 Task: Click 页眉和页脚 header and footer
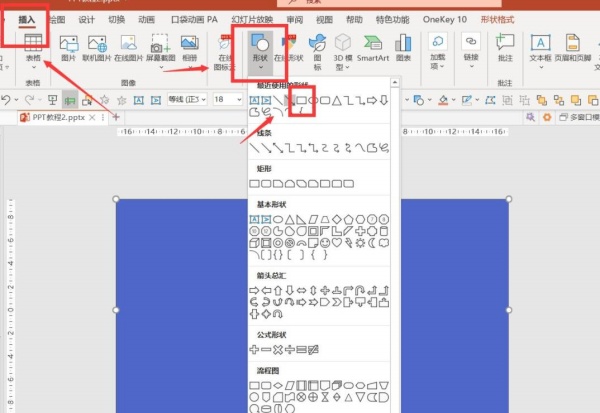tap(573, 48)
